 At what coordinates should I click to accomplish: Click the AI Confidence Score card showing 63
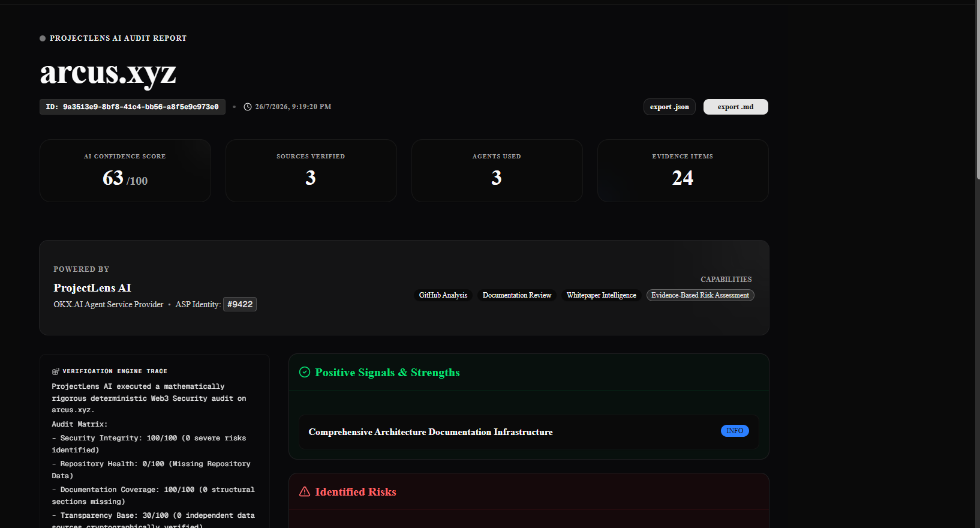pos(125,171)
